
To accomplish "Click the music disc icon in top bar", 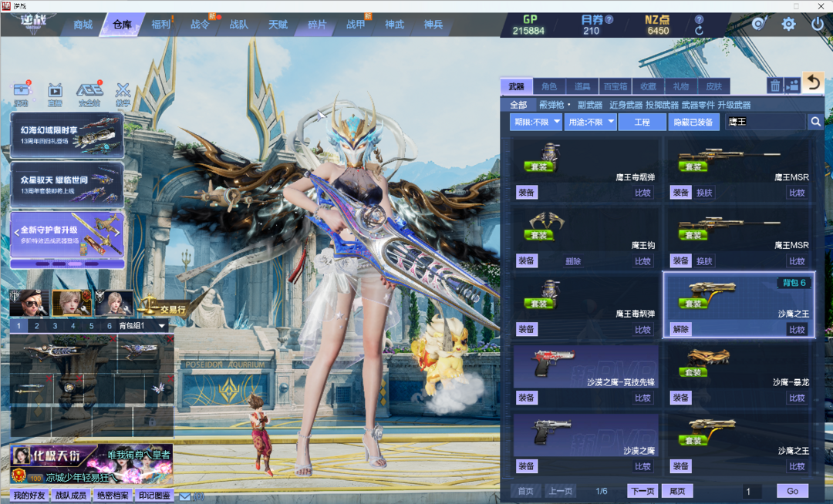I will (759, 24).
